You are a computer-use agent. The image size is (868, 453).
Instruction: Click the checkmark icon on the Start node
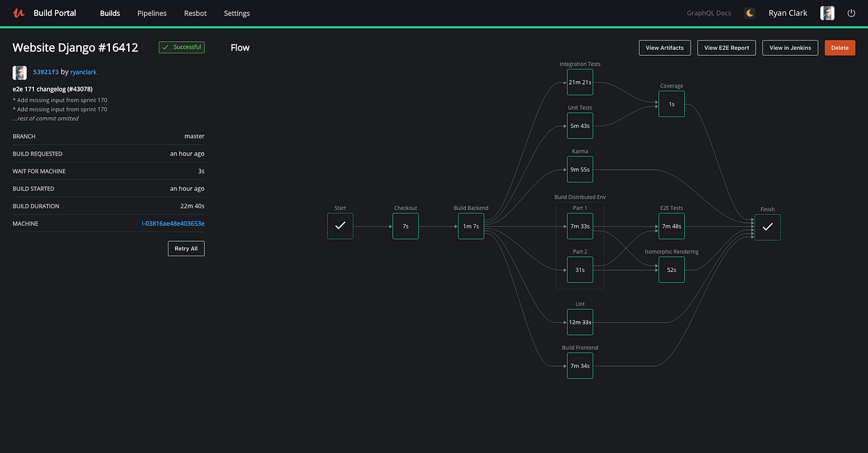(x=340, y=226)
